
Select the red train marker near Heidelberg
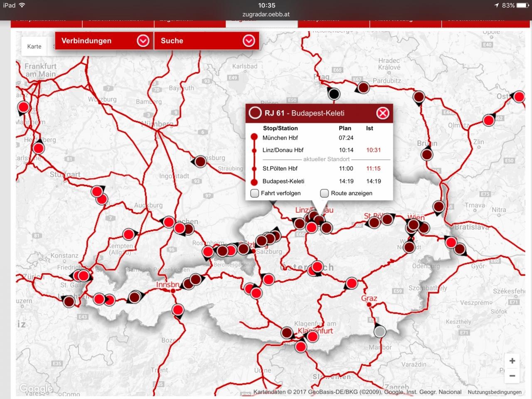point(39,148)
